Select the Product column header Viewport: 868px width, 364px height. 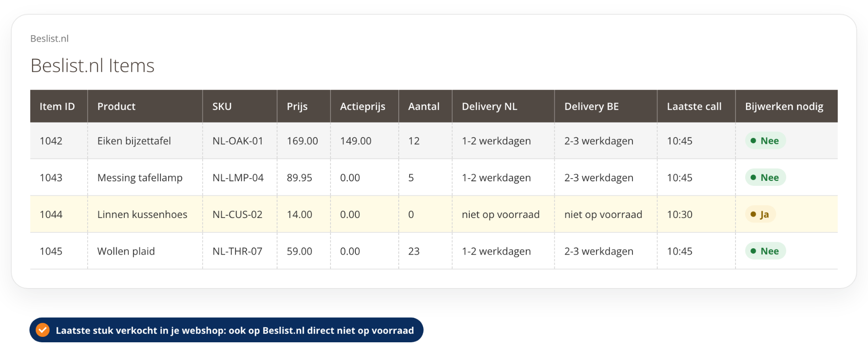click(145, 106)
